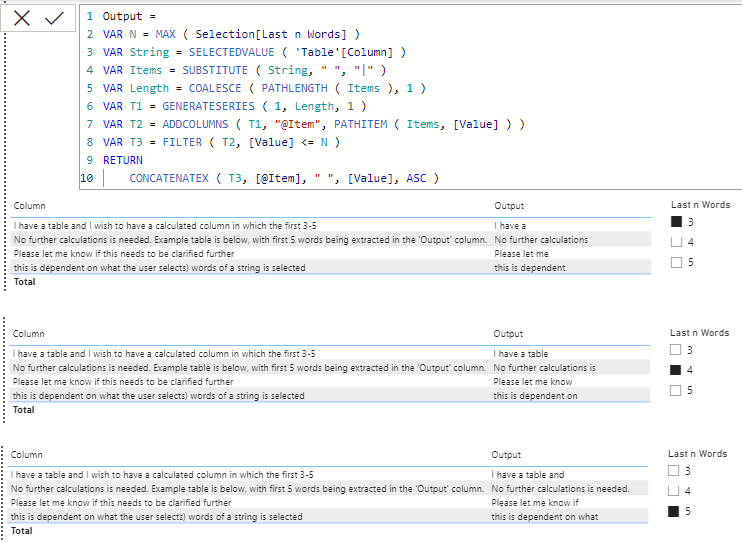This screenshot has width=742, height=542.
Task: Click formula line 7 with ADDCOLUMNS
Action: point(314,124)
